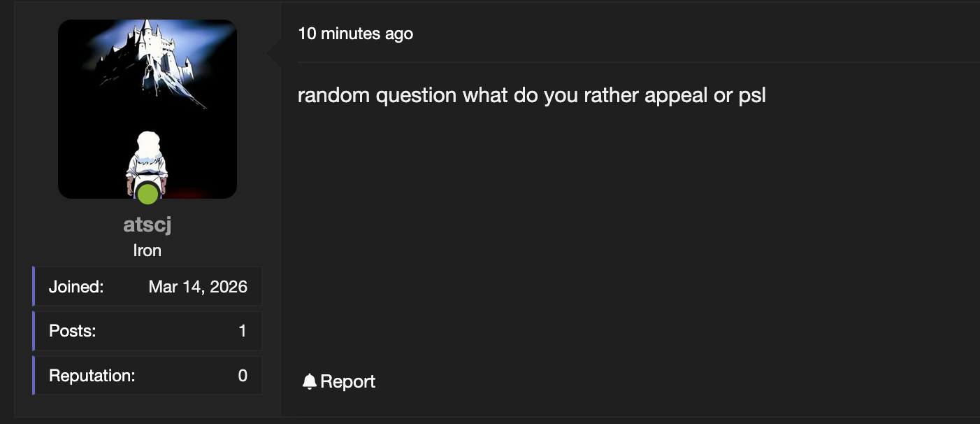Click the "10 minutes ago" timestamp
Viewport: 980px width, 424px height.
(355, 33)
